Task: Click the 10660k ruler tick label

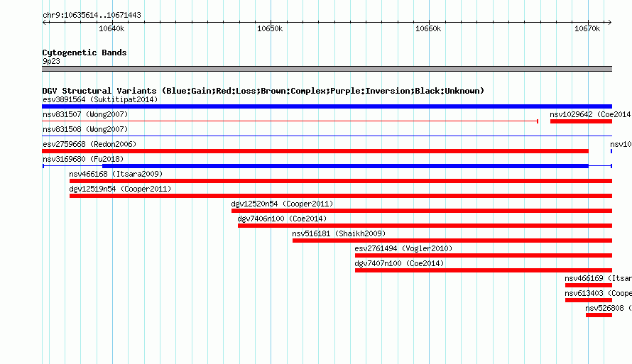Action: pos(428,28)
